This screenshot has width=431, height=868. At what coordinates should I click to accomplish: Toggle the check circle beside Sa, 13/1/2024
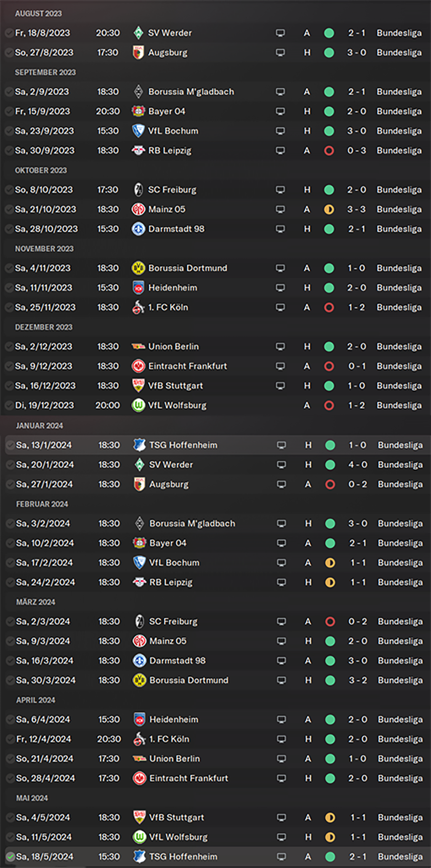pos(10,445)
